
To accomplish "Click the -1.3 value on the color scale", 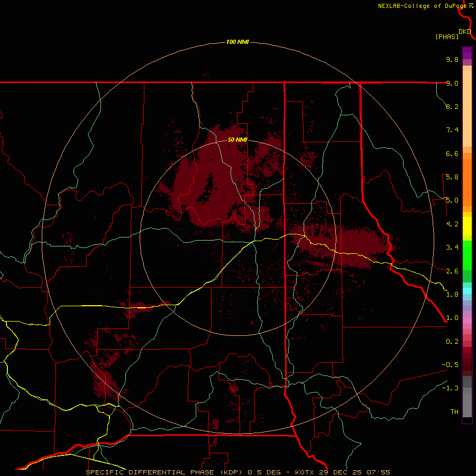I will pyautogui.click(x=450, y=388).
